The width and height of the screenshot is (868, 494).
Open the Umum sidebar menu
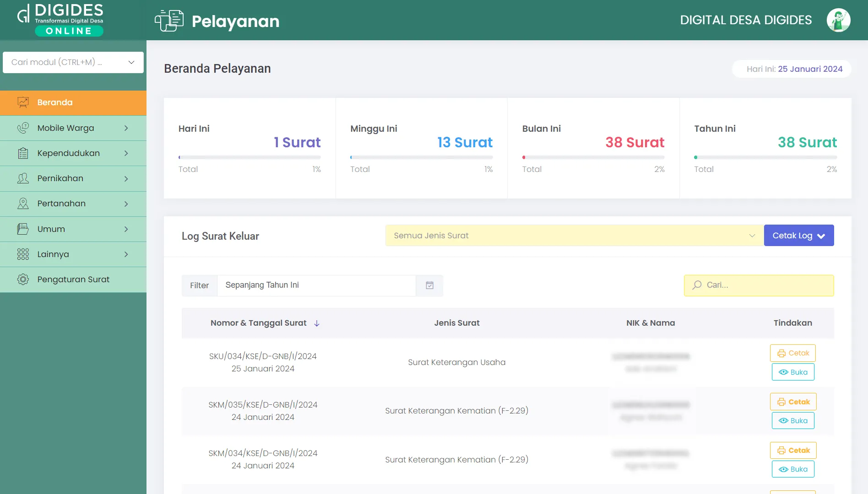coord(73,229)
